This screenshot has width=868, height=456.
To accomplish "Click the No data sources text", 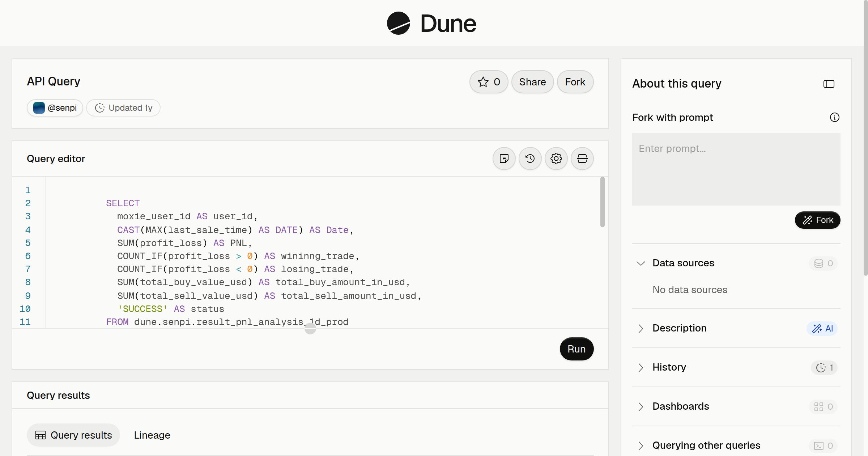I will pos(690,290).
